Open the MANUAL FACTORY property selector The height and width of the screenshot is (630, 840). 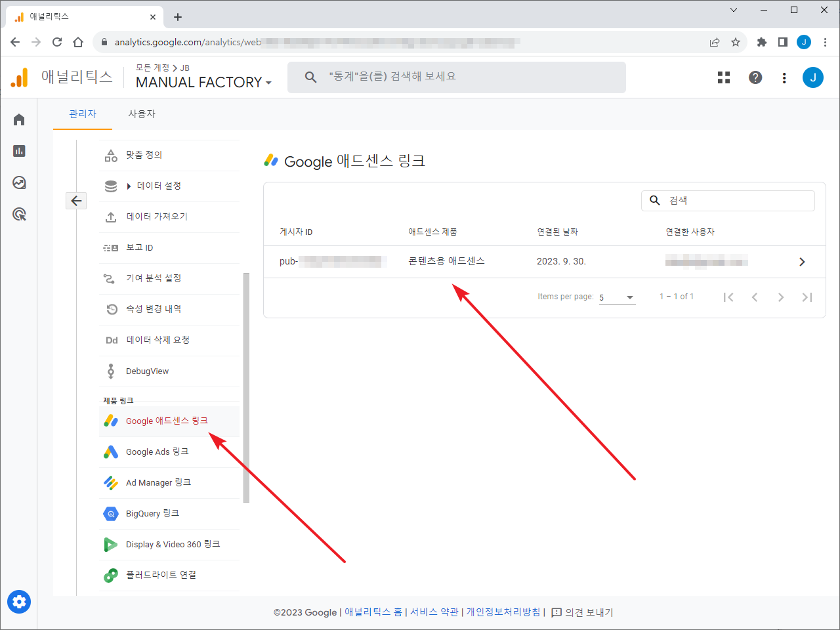203,82
